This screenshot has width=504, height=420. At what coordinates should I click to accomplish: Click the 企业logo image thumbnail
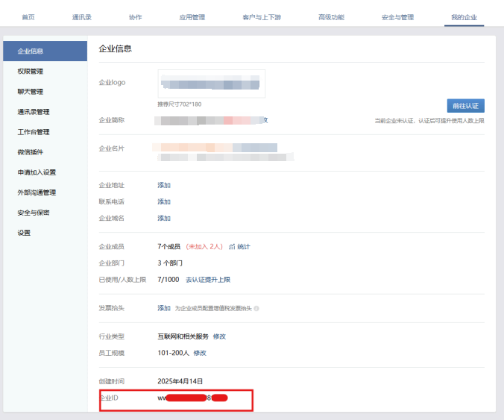tap(212, 83)
